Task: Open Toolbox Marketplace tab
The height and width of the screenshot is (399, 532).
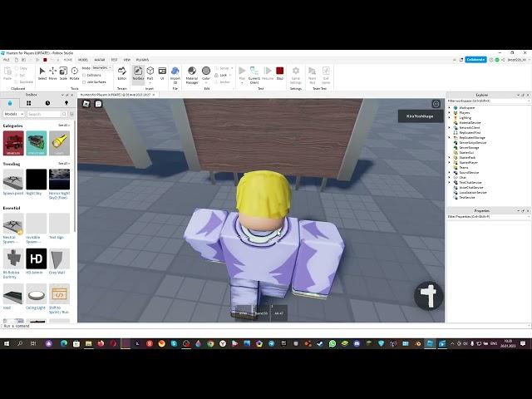Action: [10, 103]
